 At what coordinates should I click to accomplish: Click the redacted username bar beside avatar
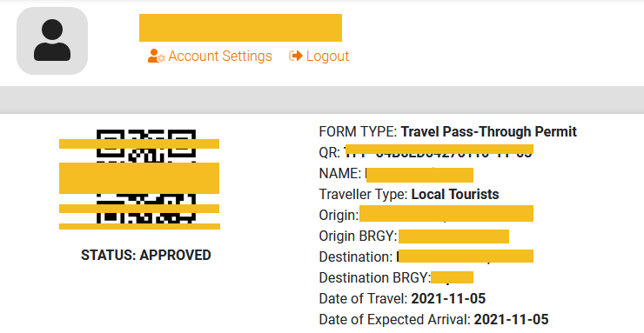241,28
